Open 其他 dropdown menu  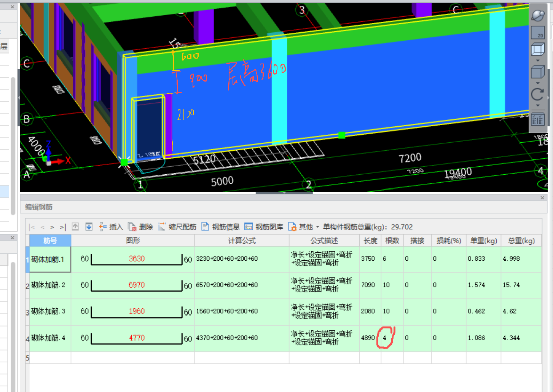click(304, 227)
